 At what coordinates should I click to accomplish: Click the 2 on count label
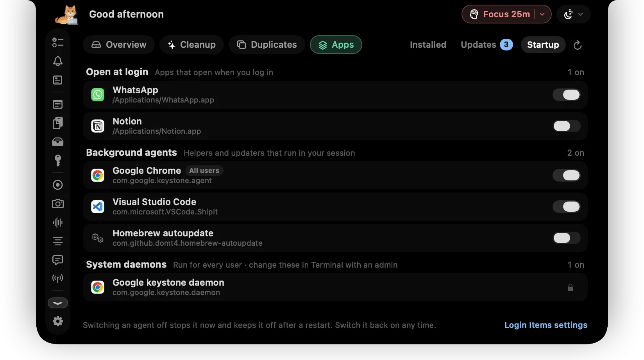click(576, 153)
